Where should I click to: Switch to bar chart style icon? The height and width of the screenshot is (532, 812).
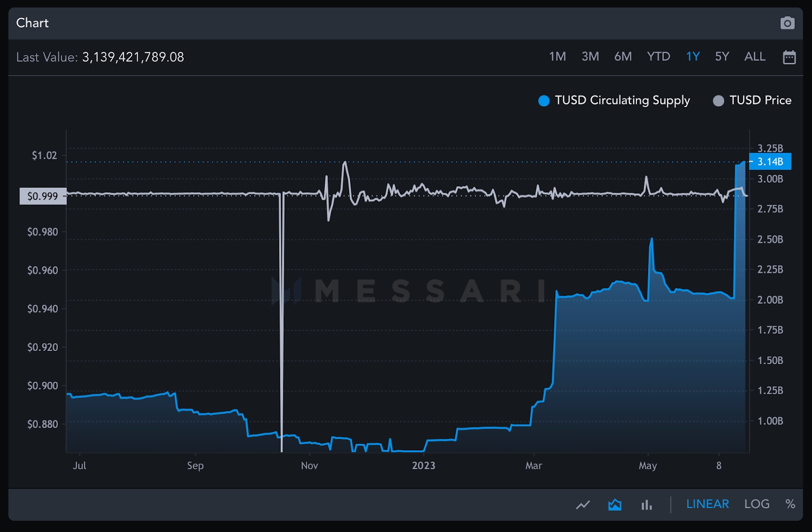click(x=646, y=504)
